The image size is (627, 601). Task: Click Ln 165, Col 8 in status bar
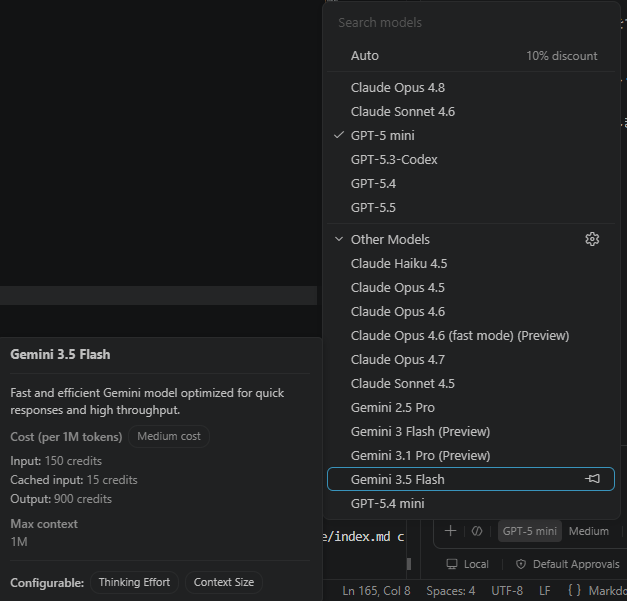(x=376, y=591)
